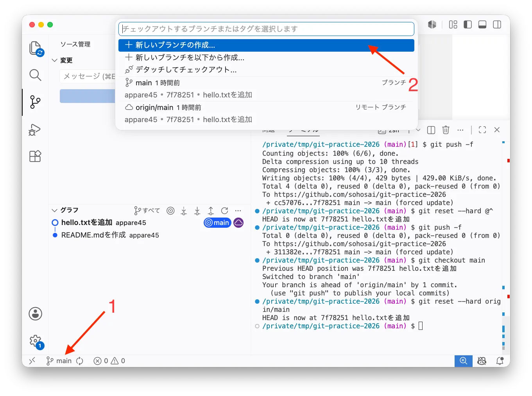Click the synchronize changes icon beside main
Screen dimensions: 532x396
click(x=80, y=361)
